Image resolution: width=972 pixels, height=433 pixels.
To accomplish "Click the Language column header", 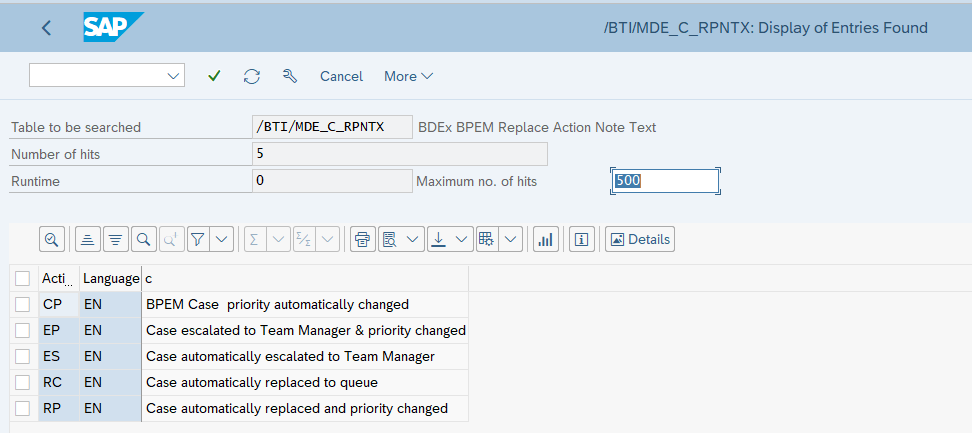I will 110,279.
